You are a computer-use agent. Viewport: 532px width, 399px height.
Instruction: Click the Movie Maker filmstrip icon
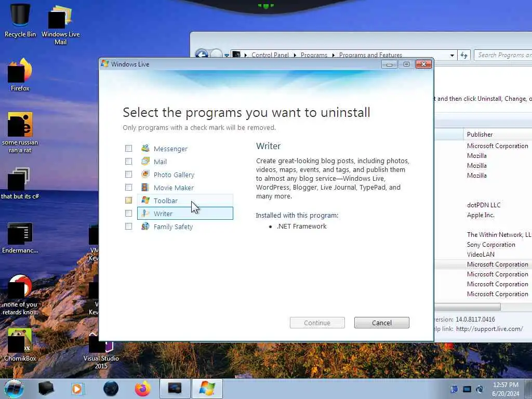[x=145, y=187]
